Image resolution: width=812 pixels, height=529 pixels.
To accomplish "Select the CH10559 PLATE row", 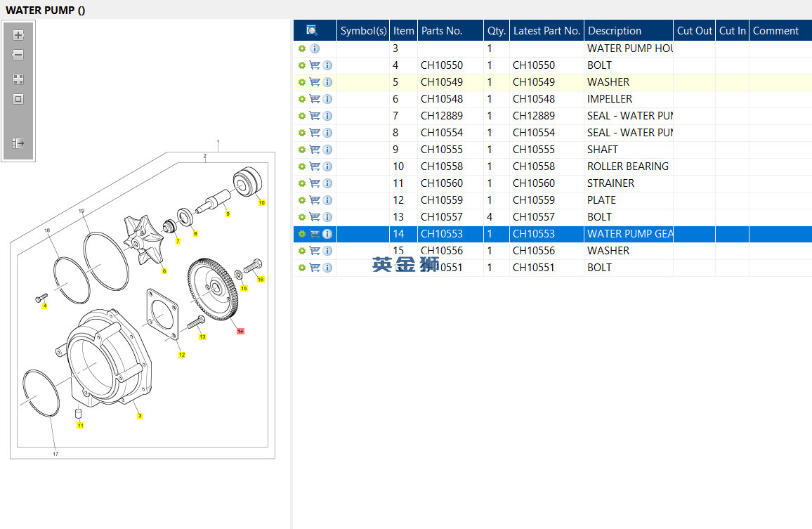I will pyautogui.click(x=492, y=200).
